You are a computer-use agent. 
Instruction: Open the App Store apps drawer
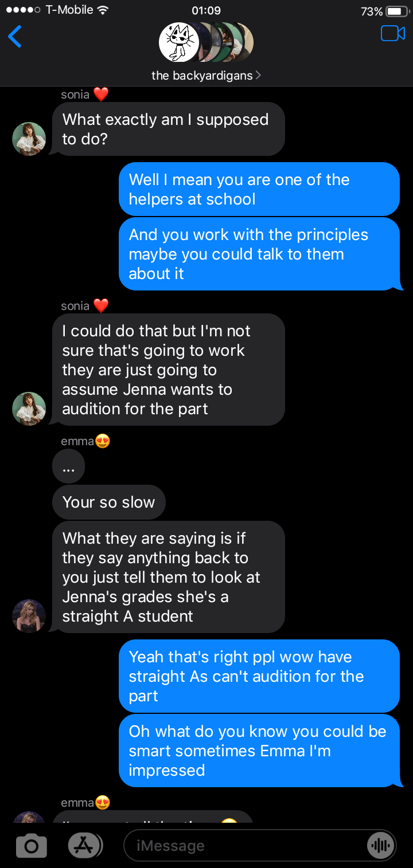tap(85, 845)
